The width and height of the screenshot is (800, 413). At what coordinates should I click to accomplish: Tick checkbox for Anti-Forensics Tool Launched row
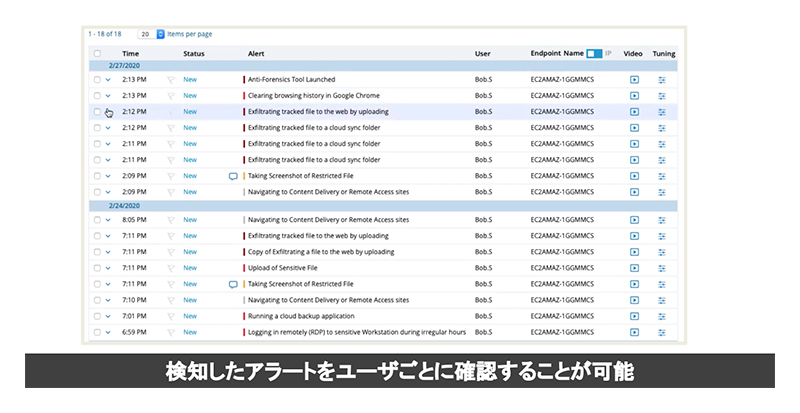(x=97, y=80)
